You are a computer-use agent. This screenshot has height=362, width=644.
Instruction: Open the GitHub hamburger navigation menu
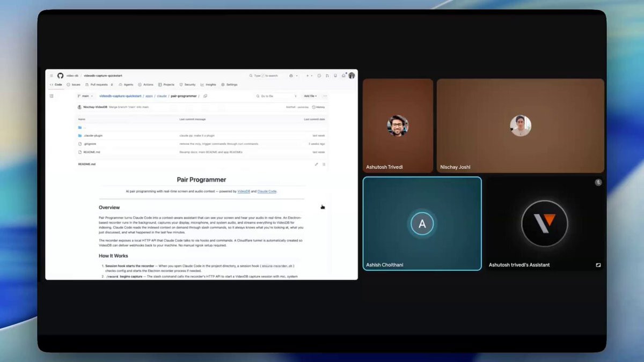pos(52,76)
